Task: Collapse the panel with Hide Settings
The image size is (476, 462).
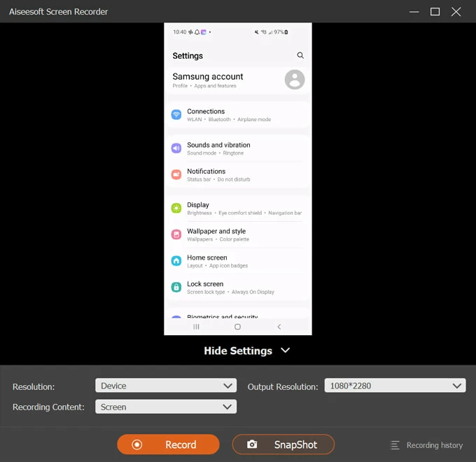Action: (x=246, y=351)
